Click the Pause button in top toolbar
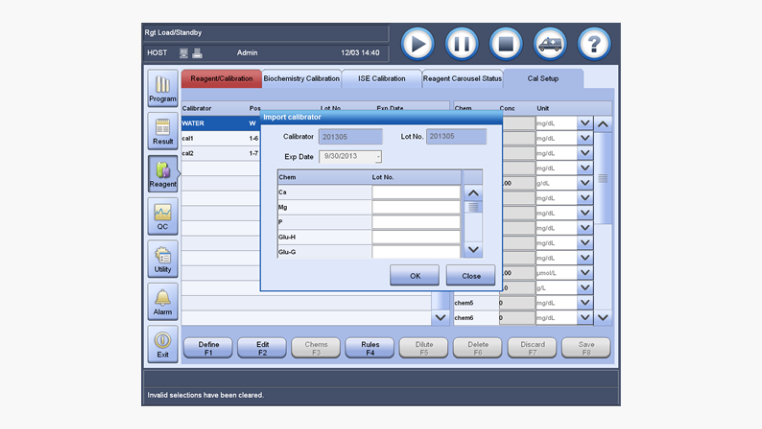 461,44
